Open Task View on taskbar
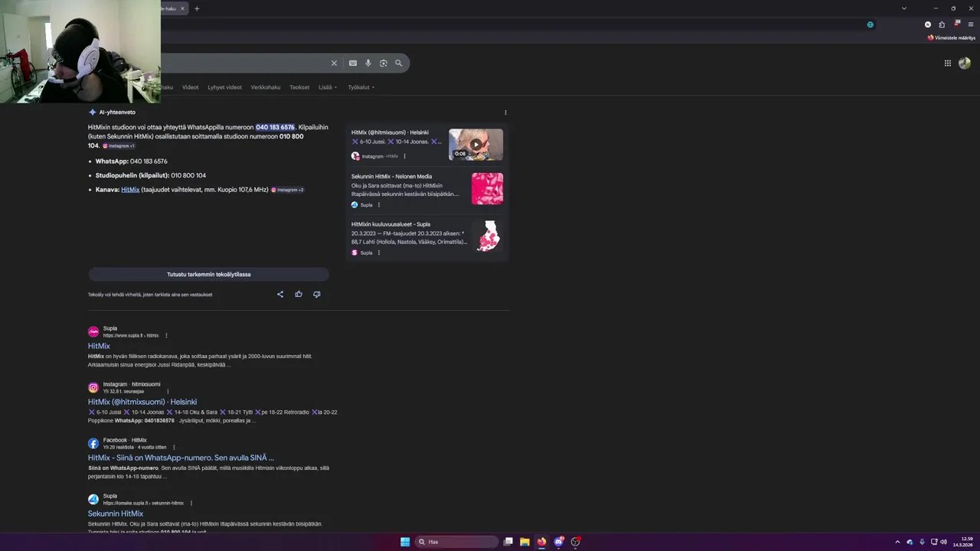The image size is (980, 551). tap(508, 542)
